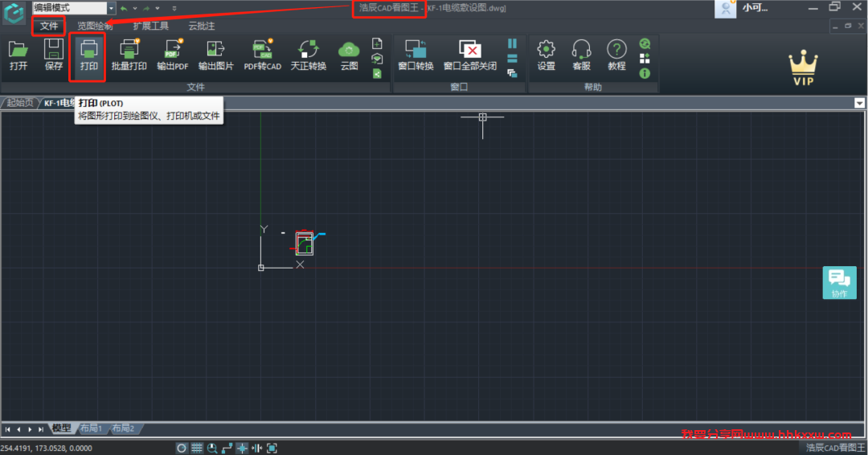Toggle ortho mode status icon
868x455 pixels.
click(x=227, y=448)
